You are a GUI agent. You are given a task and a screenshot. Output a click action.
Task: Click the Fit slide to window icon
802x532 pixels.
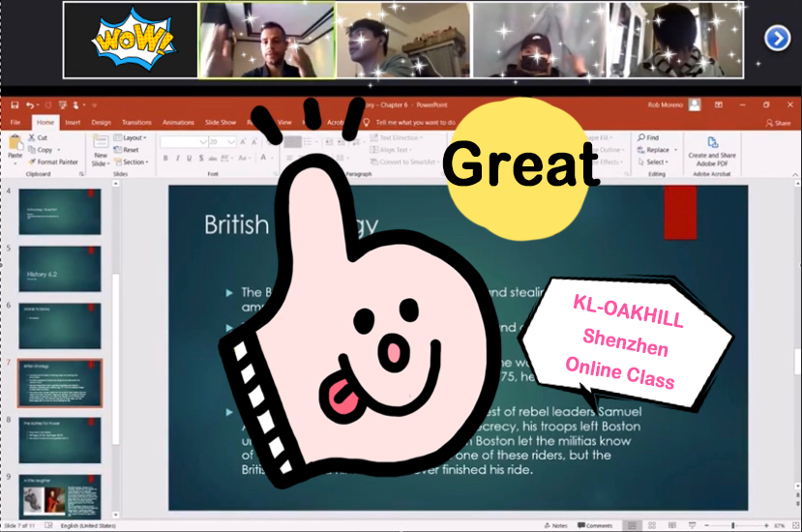tap(796, 525)
